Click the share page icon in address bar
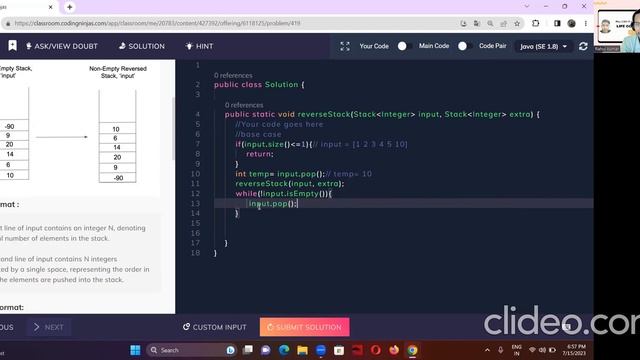The height and width of the screenshot is (360, 640). coord(503,24)
